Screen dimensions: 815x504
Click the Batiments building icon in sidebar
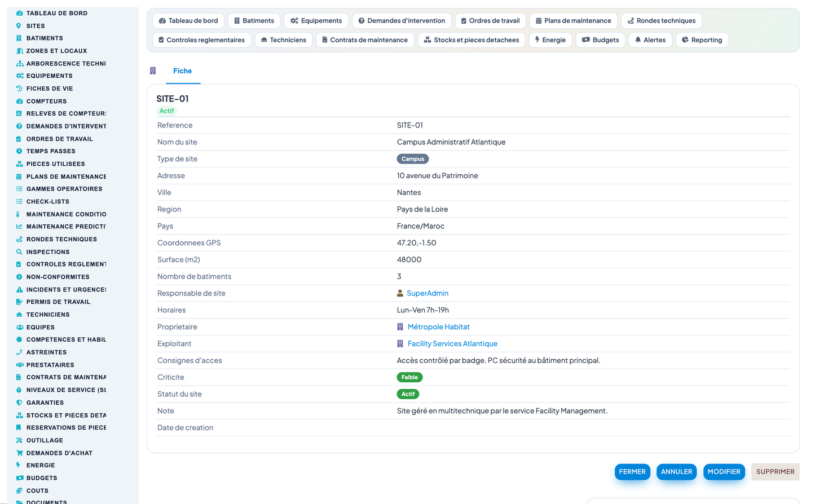[19, 38]
